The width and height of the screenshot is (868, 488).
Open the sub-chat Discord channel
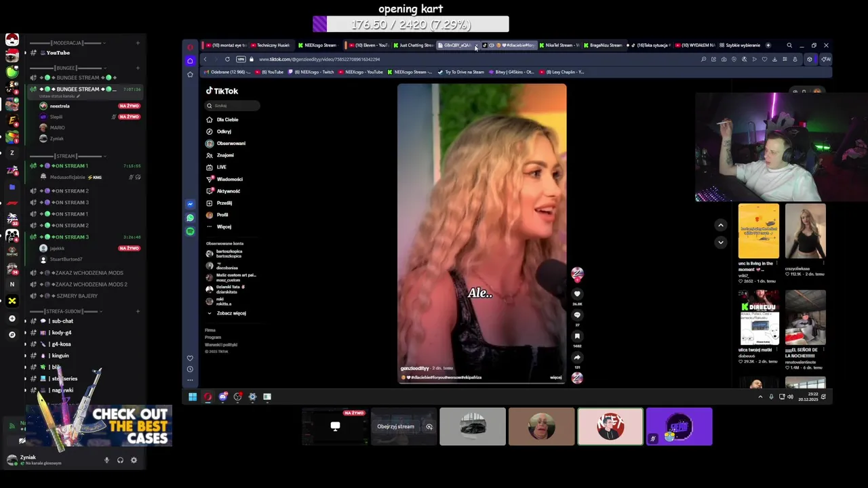pyautogui.click(x=62, y=321)
